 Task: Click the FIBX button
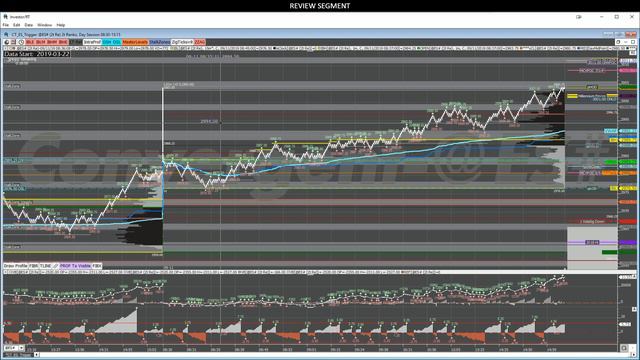[97, 266]
